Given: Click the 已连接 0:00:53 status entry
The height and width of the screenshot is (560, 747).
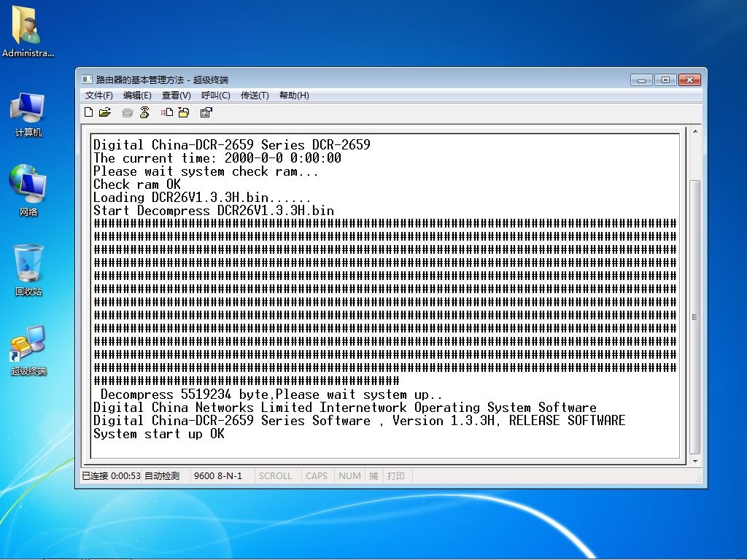Looking at the screenshot, I should click(111, 475).
